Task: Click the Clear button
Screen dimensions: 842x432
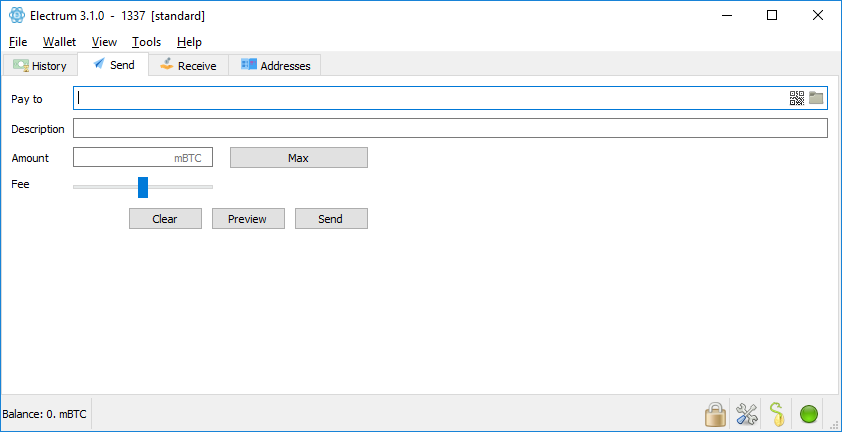Action: 165,219
